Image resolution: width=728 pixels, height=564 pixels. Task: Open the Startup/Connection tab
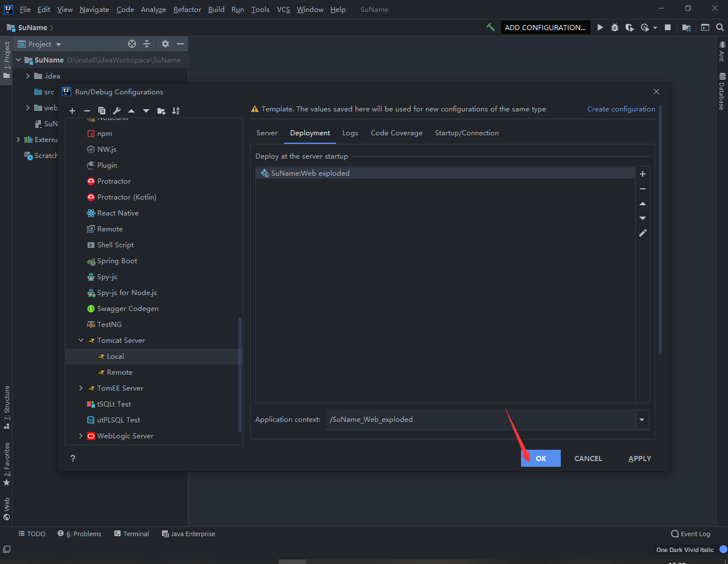[467, 133]
